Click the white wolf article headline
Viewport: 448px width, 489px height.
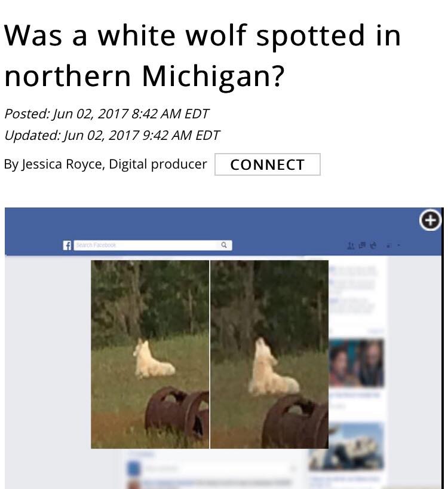(202, 56)
